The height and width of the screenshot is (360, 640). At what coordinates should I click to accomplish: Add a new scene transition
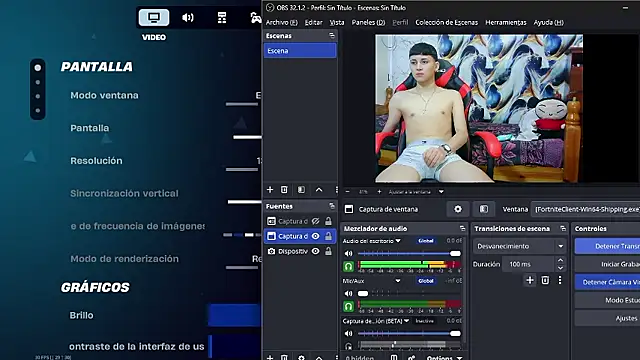pos(530,280)
